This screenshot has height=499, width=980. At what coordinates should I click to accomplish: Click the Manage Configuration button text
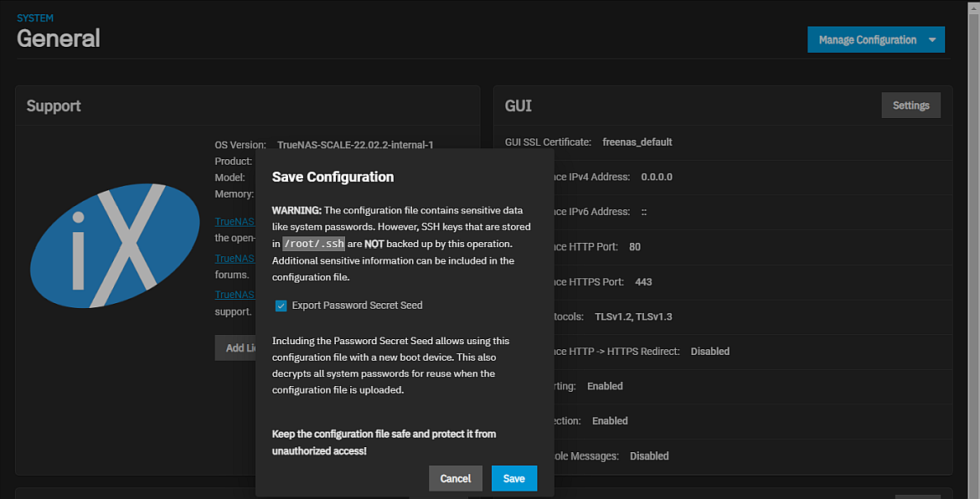click(x=867, y=40)
